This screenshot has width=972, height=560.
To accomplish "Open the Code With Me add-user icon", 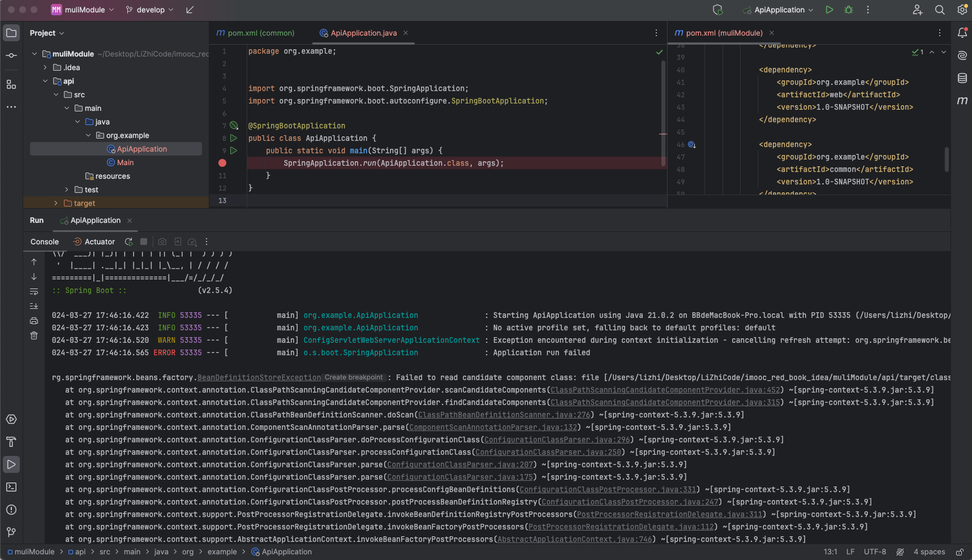I will (918, 10).
